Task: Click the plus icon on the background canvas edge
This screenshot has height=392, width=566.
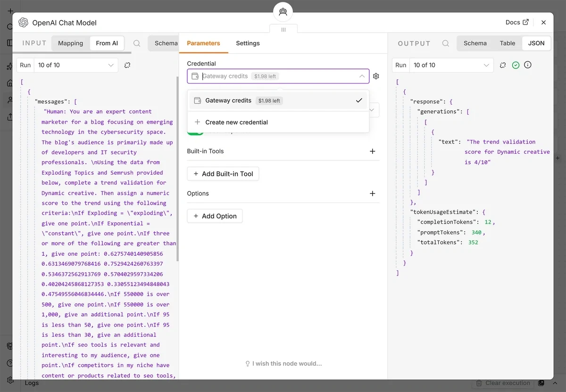Action: tap(558, 158)
